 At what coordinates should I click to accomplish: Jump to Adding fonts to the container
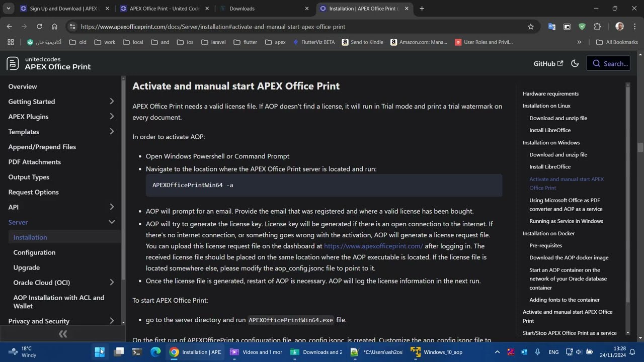click(565, 300)
